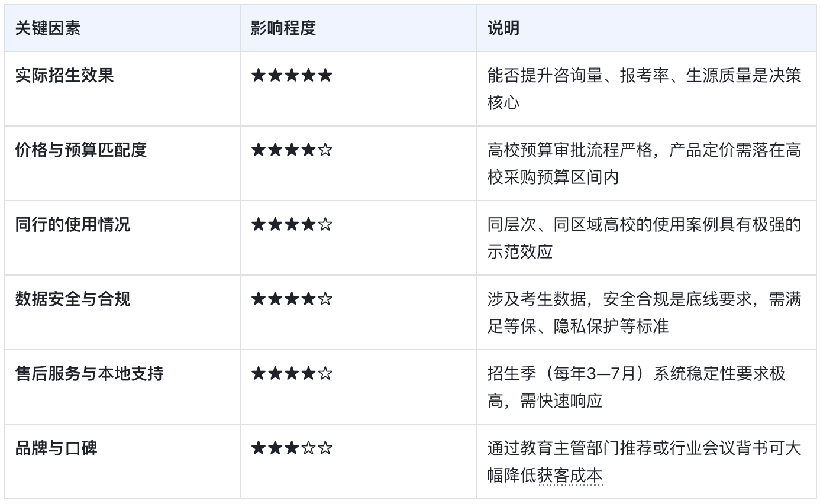
Task: Select the 实际招生效果 row label
Action: tap(64, 76)
